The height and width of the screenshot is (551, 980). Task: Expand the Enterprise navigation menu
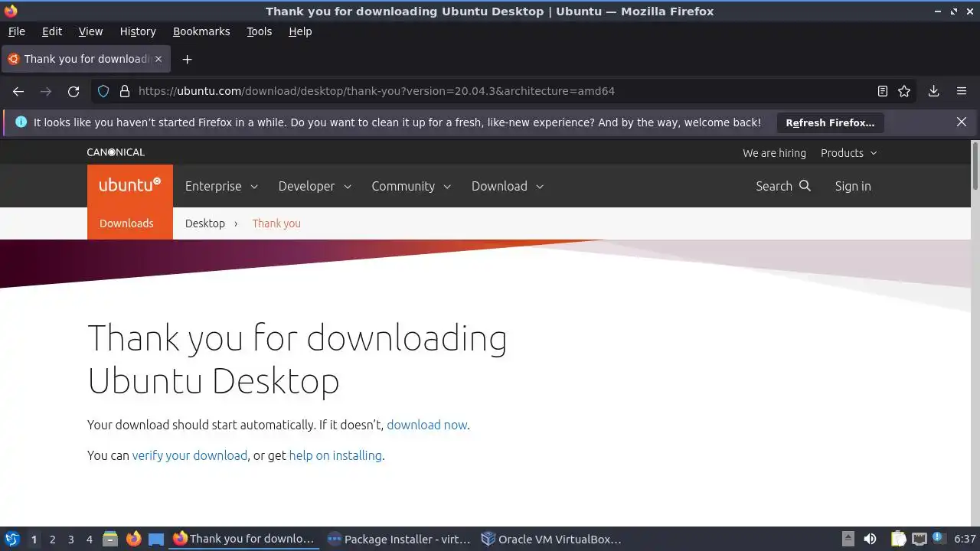click(x=221, y=186)
